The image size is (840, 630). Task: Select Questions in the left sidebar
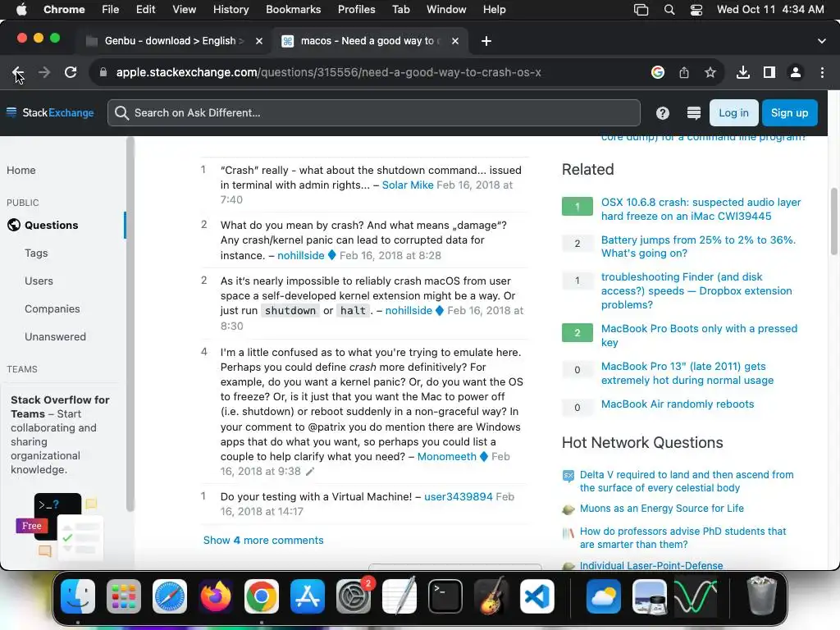point(52,225)
